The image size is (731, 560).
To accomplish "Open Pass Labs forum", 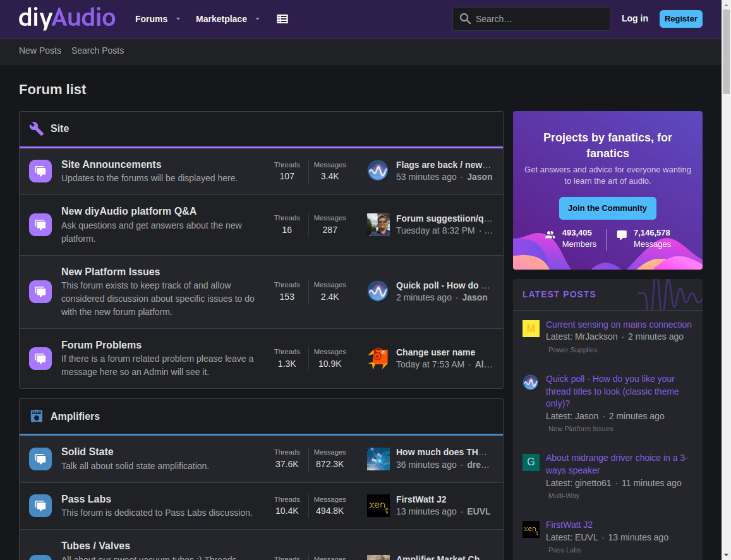I will point(87,499).
